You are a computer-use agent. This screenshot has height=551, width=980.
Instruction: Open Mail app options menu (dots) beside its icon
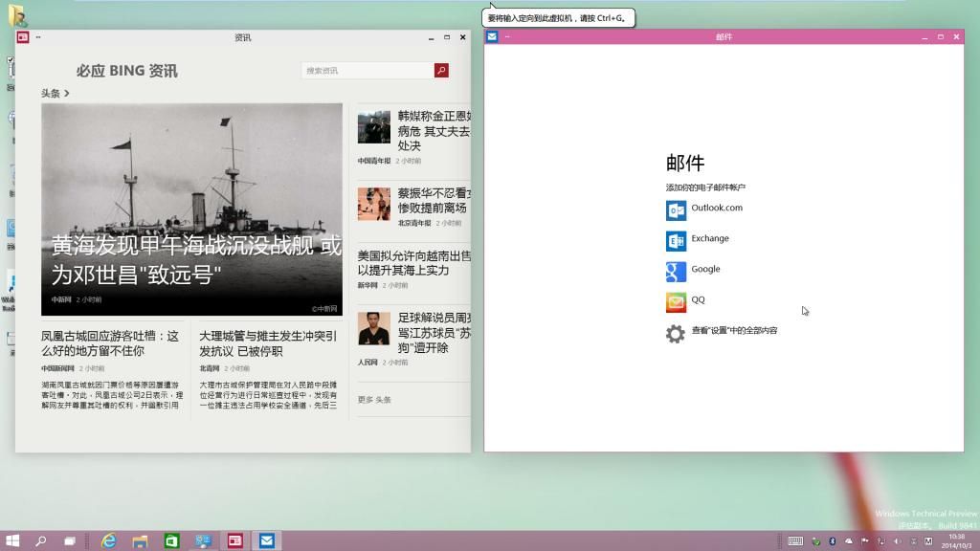point(507,37)
